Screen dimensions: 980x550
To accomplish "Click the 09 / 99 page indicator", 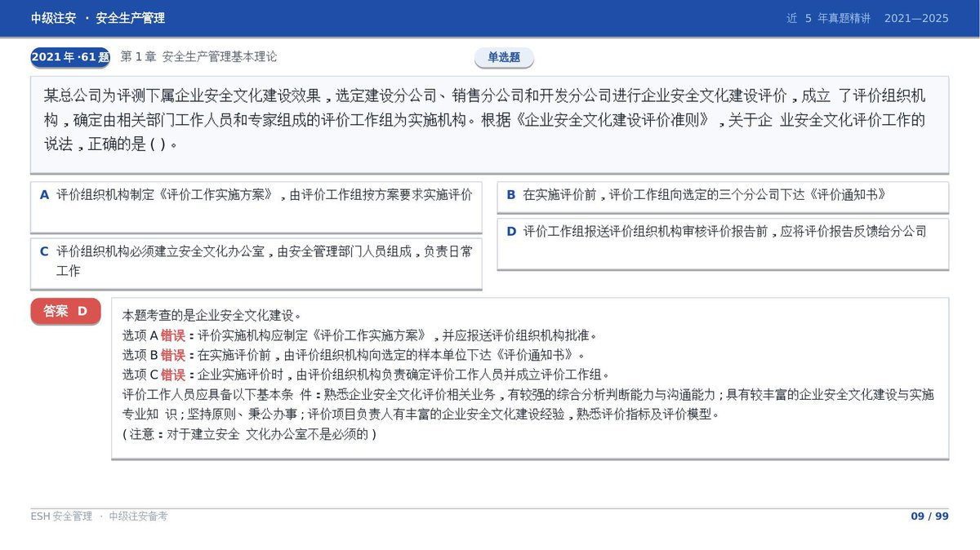I will pos(929,516).
